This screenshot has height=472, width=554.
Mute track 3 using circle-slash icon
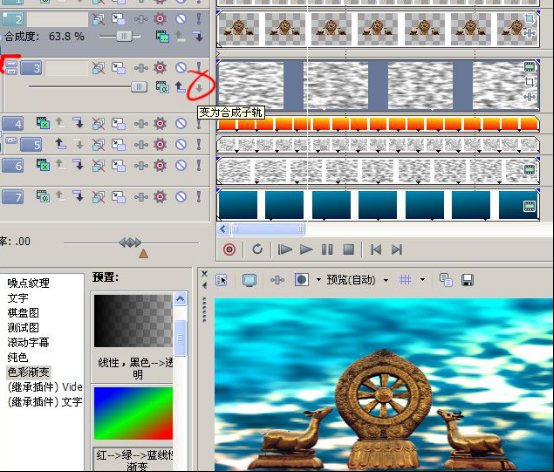click(x=181, y=67)
